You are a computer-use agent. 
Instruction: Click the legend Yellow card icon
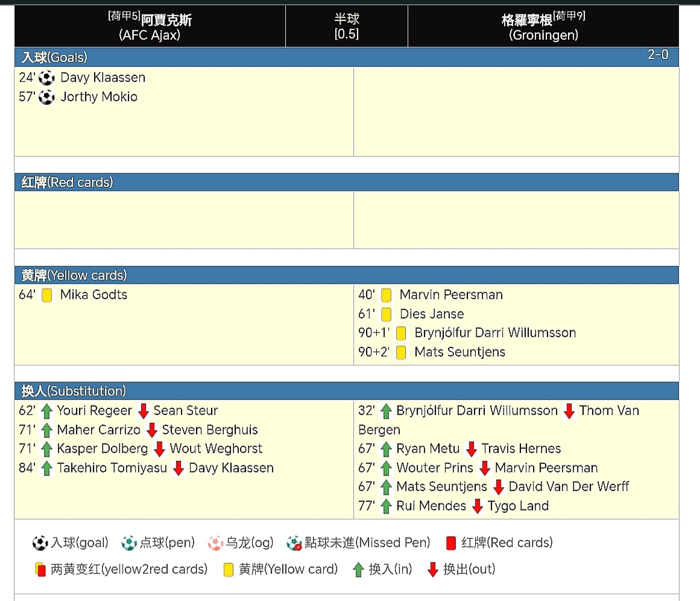point(229,570)
